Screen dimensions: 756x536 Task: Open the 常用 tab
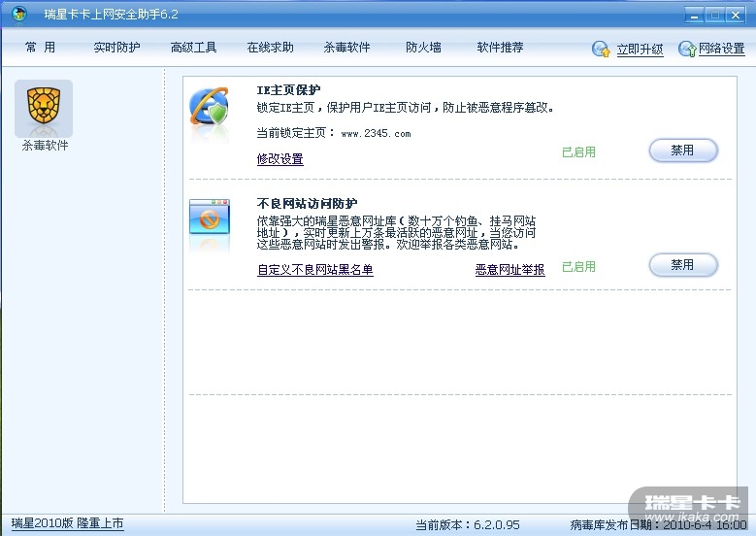click(40, 48)
